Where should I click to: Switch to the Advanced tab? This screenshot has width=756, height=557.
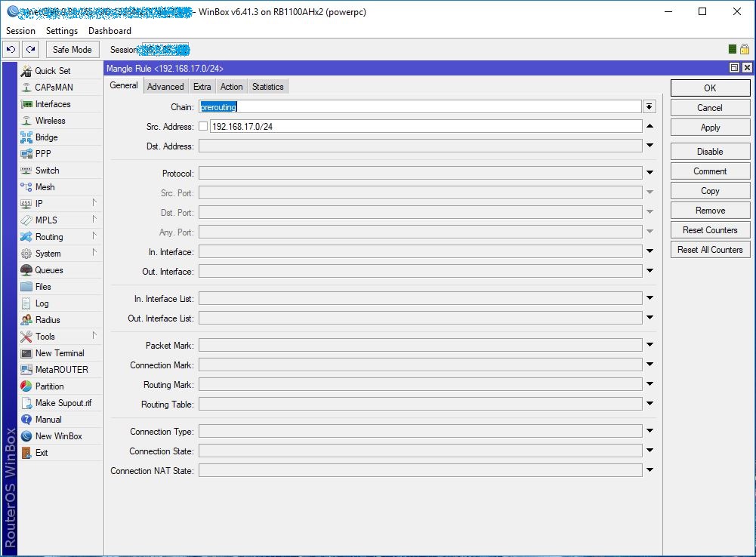click(165, 87)
